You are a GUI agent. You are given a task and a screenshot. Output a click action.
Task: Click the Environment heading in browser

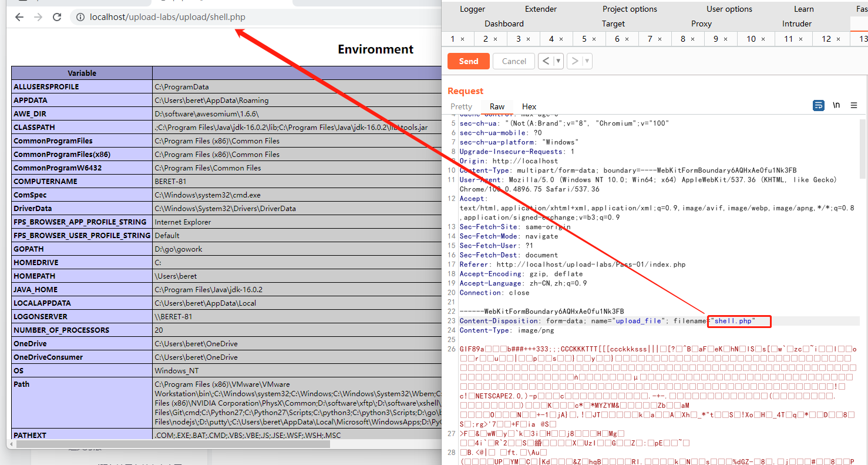(x=376, y=49)
